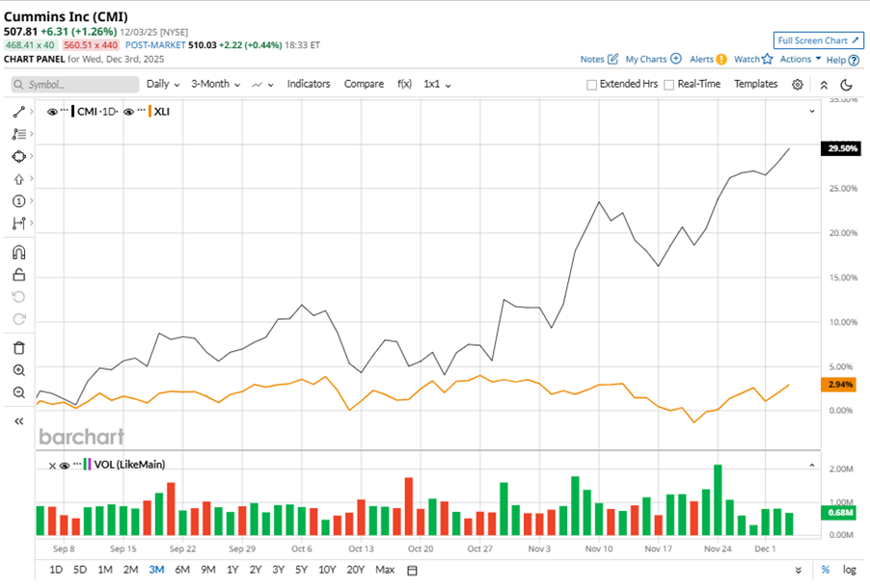The height and width of the screenshot is (588, 870).
Task: Enable the Real-Time checkbox
Action: pyautogui.click(x=669, y=85)
